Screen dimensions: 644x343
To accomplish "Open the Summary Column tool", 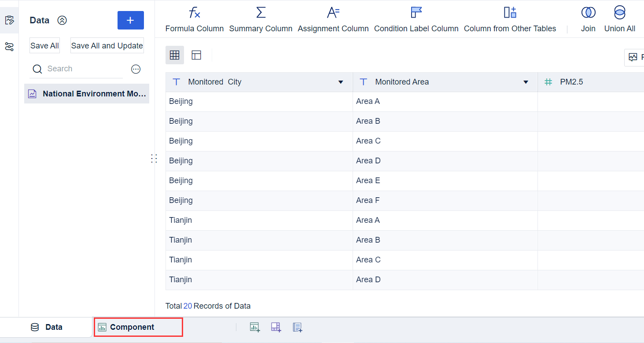I will point(261,19).
